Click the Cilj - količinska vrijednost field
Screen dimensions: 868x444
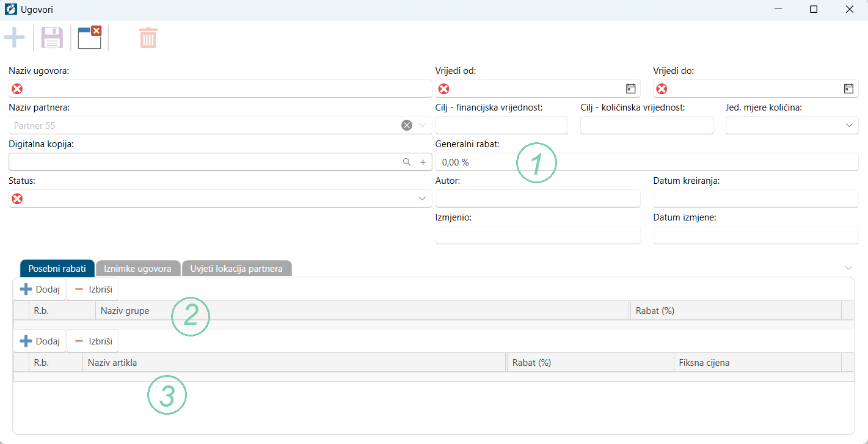[x=647, y=125]
